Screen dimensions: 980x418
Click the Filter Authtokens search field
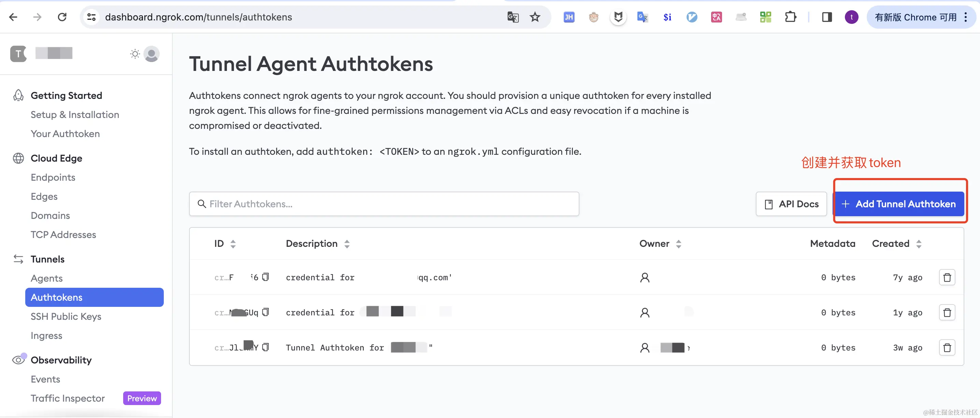pos(384,204)
